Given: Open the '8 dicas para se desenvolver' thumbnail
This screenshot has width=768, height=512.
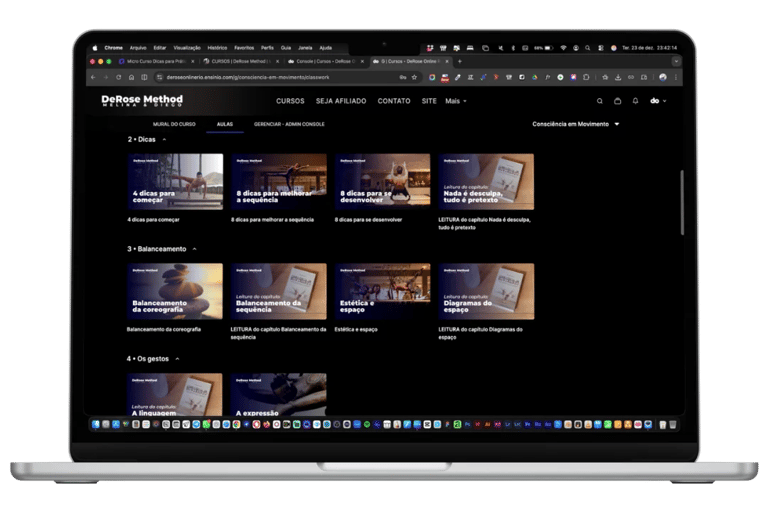Looking at the screenshot, I should (383, 182).
